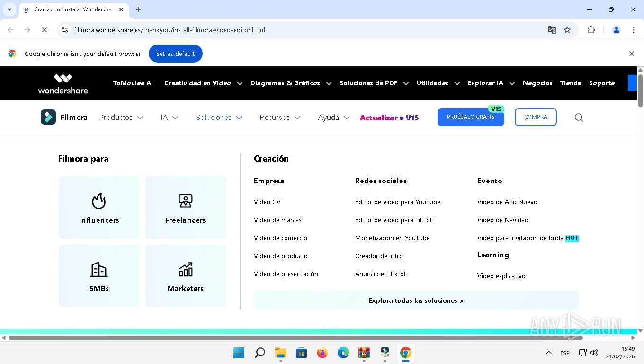
Task: Open Monetización en YouTube link
Action: (x=393, y=238)
